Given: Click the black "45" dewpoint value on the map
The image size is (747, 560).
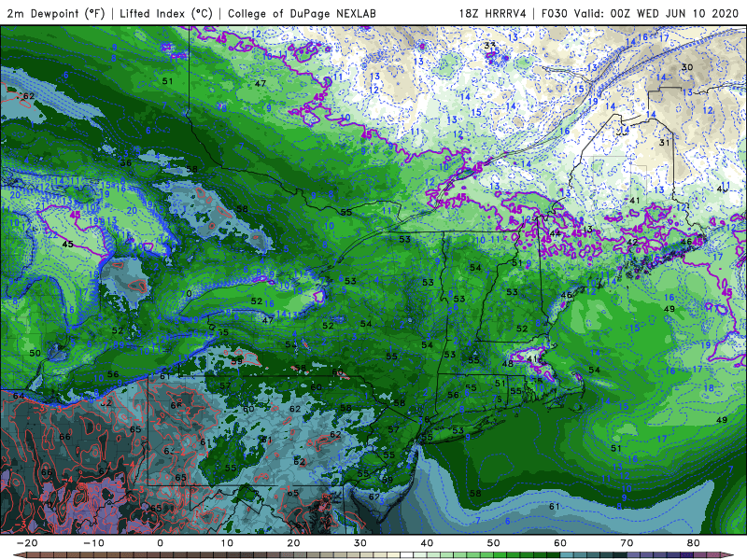Looking at the screenshot, I should [x=67, y=244].
